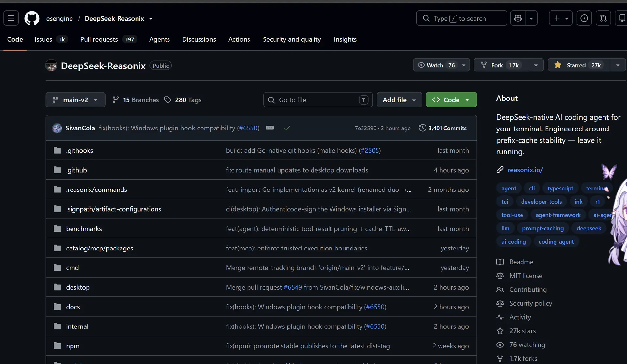Open the .signpath/artifact-configurations folder

(x=114, y=209)
